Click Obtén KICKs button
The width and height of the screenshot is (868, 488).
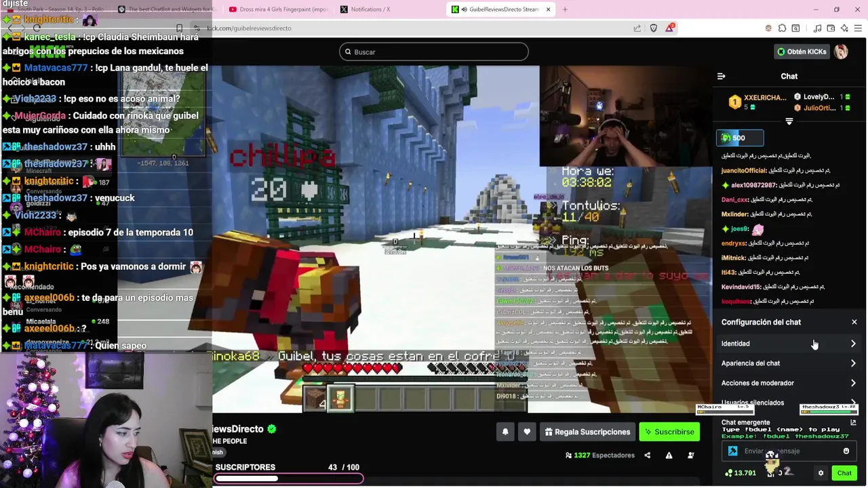pyautogui.click(x=802, y=52)
